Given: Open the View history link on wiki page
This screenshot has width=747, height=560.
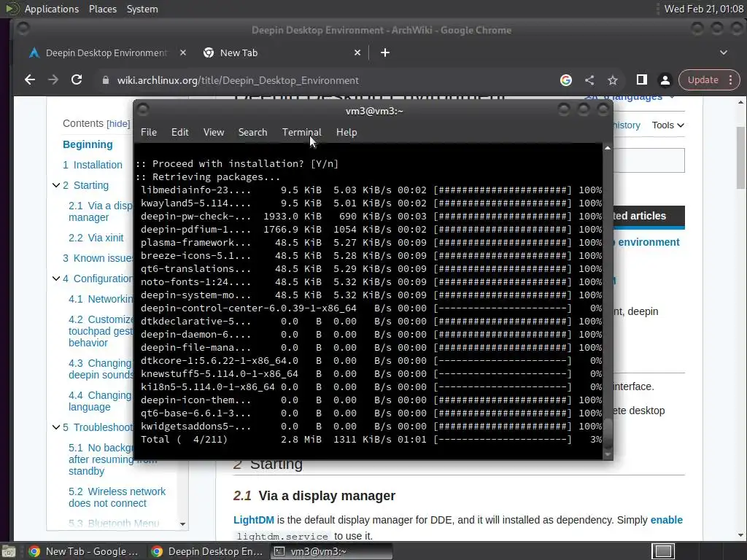Looking at the screenshot, I should click(x=627, y=125).
